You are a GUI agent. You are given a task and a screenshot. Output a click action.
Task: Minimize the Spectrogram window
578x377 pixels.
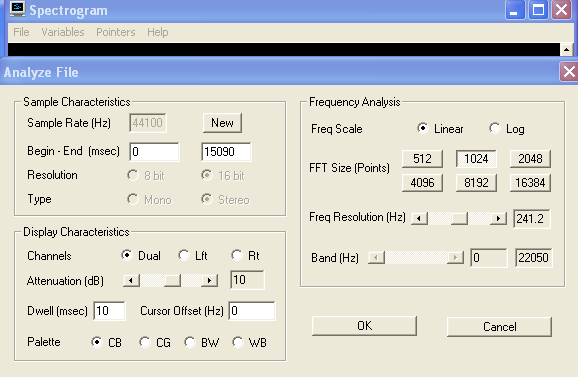pos(515,10)
